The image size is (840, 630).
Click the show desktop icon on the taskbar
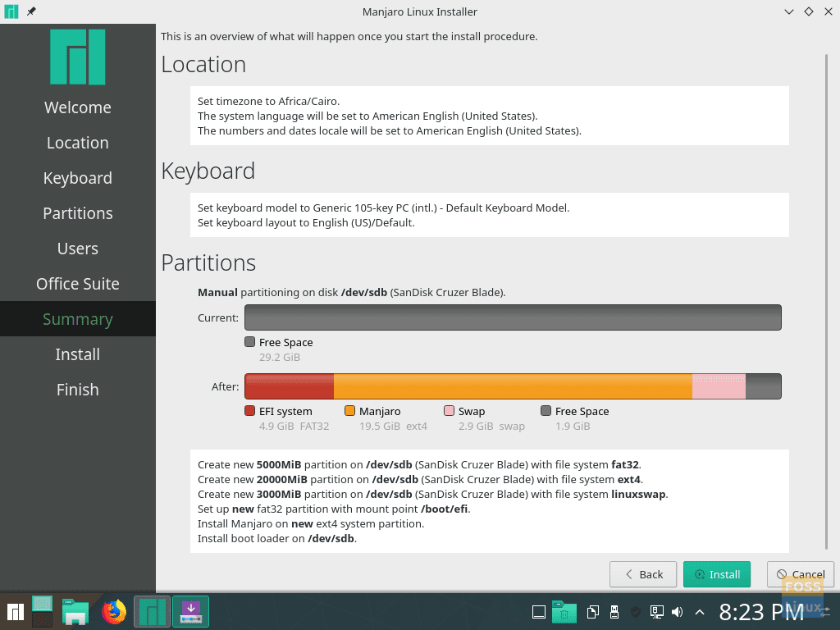[x=538, y=611]
